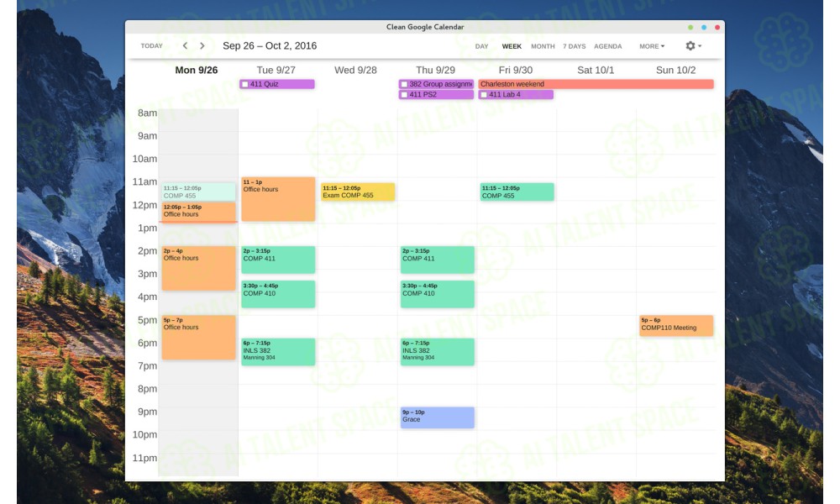The width and height of the screenshot is (840, 504).
Task: Select the Wed 9/28 day header
Action: (355, 71)
